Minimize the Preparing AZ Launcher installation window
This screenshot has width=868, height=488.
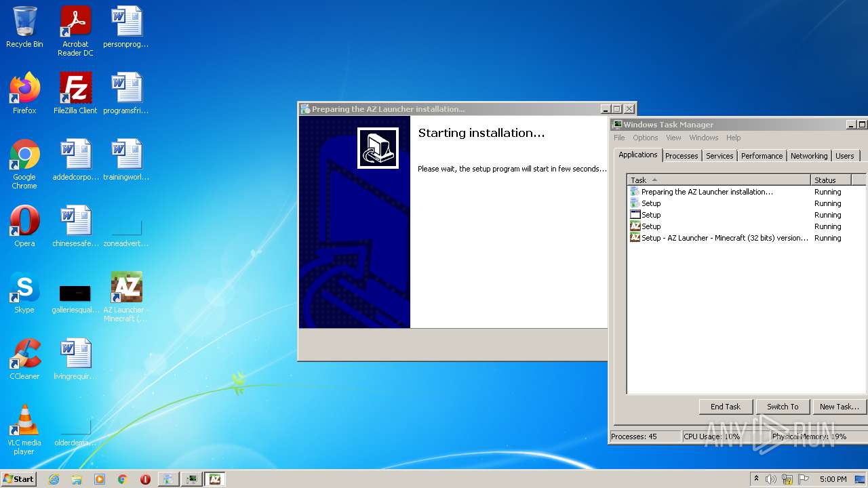click(606, 108)
